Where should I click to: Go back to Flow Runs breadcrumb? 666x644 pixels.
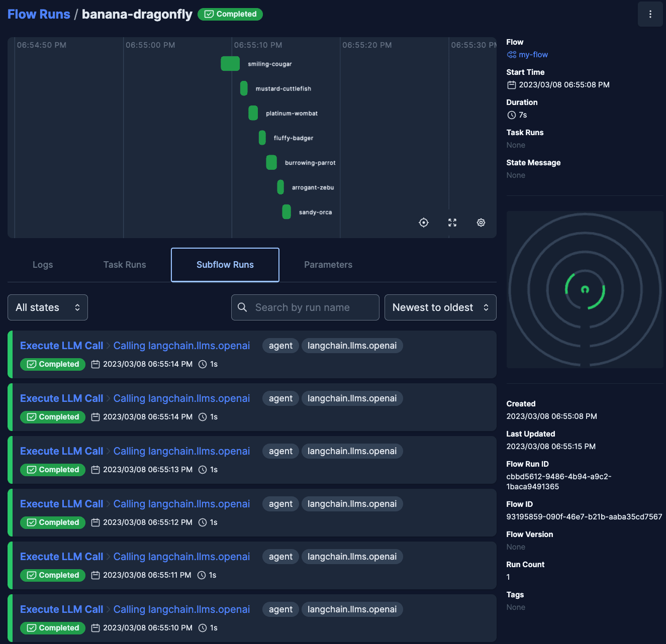point(39,14)
